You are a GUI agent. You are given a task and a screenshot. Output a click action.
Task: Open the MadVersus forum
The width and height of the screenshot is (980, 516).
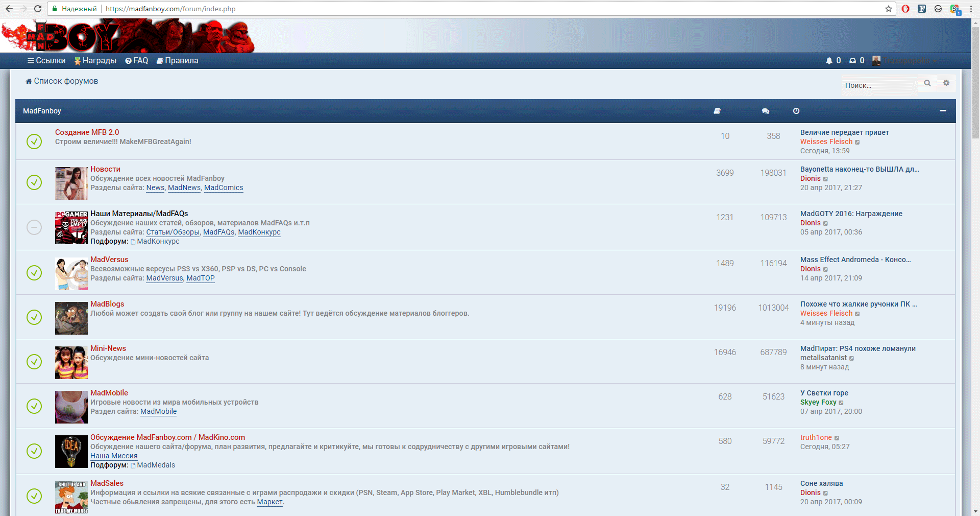pos(109,260)
